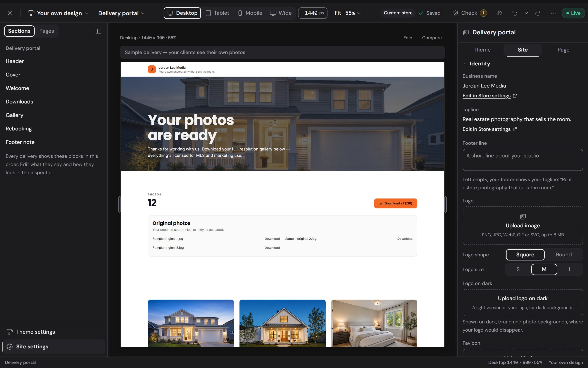Click the undo arrow icon
The width and height of the screenshot is (588, 368).
tap(515, 13)
